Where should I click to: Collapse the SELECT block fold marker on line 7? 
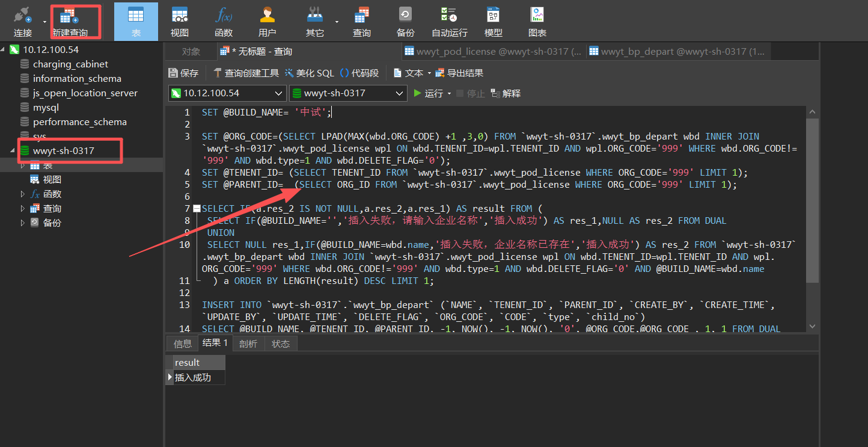click(x=197, y=209)
